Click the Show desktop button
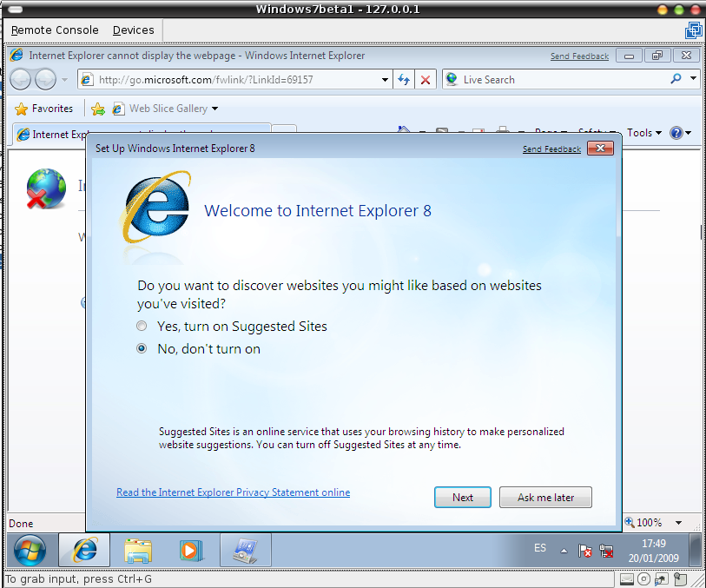 click(696, 550)
